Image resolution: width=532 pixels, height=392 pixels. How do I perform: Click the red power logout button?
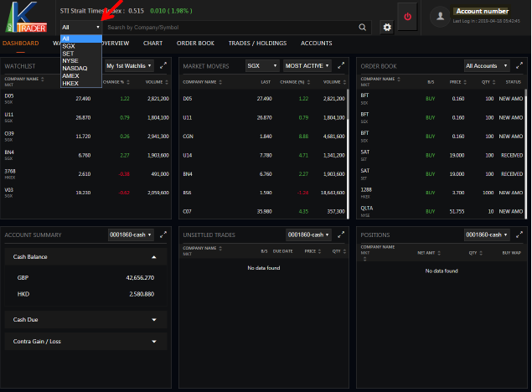pyautogui.click(x=407, y=17)
